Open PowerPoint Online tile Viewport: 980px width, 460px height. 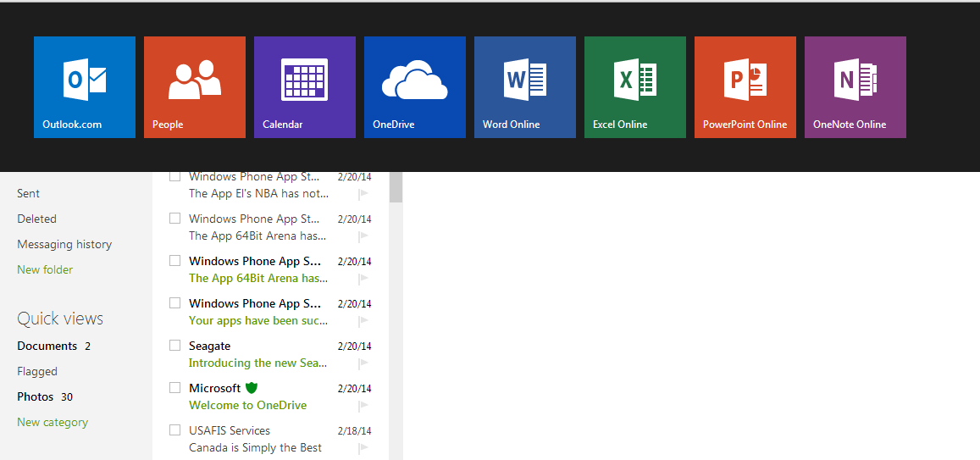click(745, 87)
